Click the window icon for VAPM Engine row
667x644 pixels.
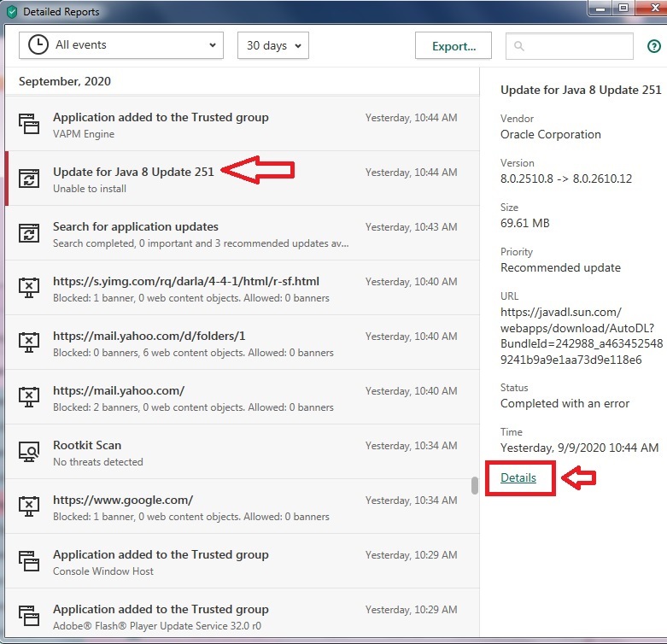tap(29, 124)
